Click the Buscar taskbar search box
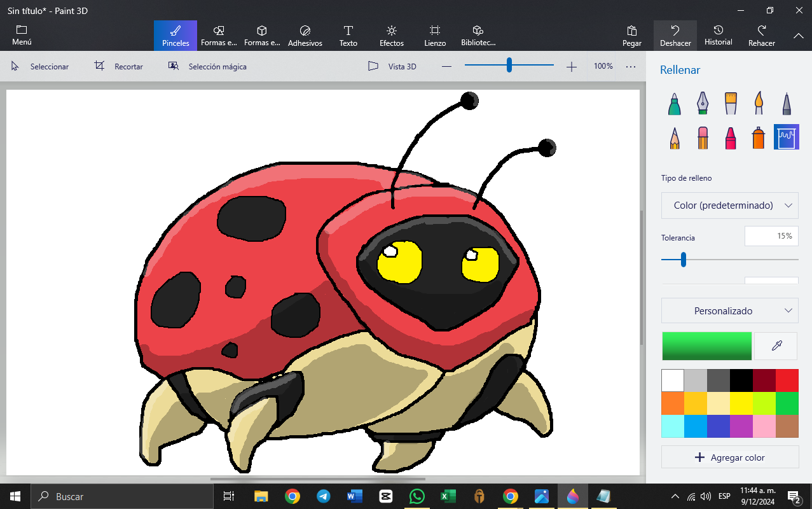Image resolution: width=812 pixels, height=509 pixels. point(122,496)
